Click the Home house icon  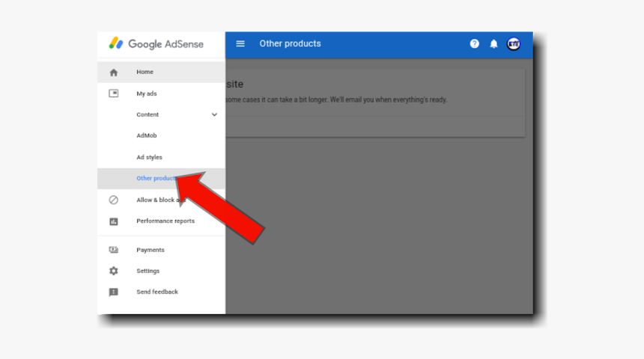pyautogui.click(x=114, y=73)
